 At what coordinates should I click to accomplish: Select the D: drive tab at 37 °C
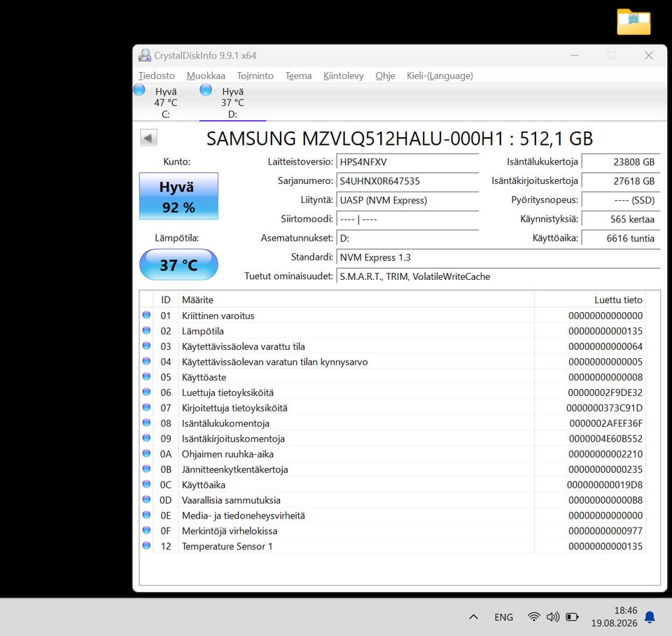tap(232, 102)
